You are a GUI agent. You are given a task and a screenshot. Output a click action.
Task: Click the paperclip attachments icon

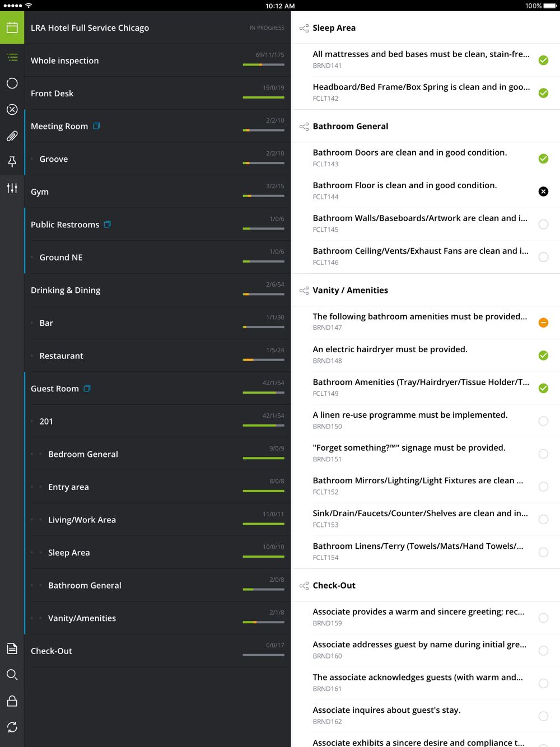[12, 136]
